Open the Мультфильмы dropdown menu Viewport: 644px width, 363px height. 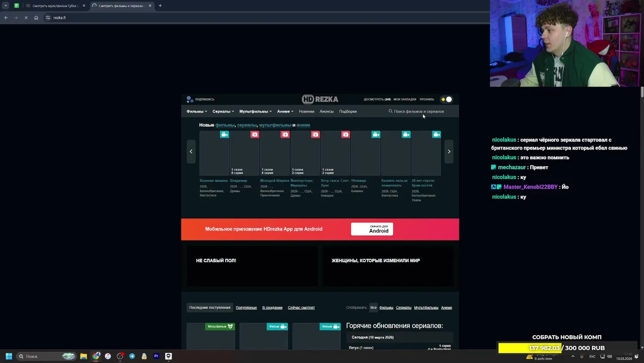click(255, 111)
